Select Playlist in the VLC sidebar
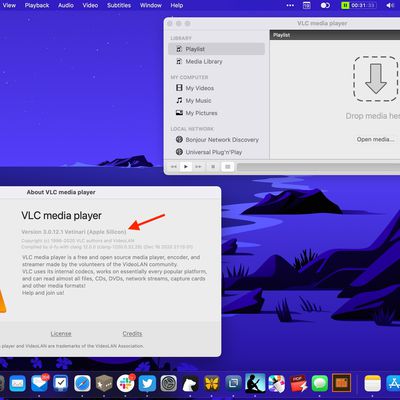 (216, 49)
